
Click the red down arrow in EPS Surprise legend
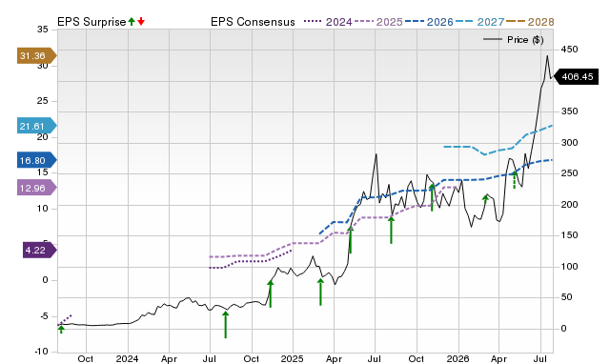[141, 21]
